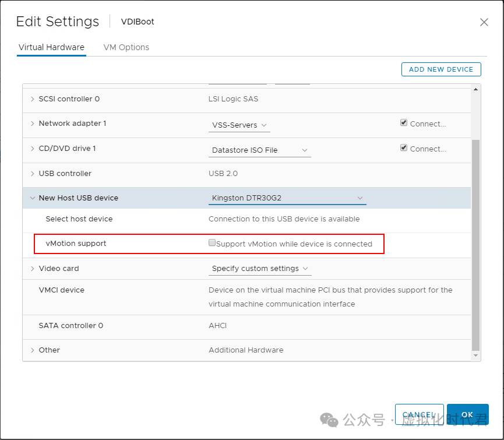Expand the SCSI controller 0 row
504x440 pixels.
tap(33, 99)
